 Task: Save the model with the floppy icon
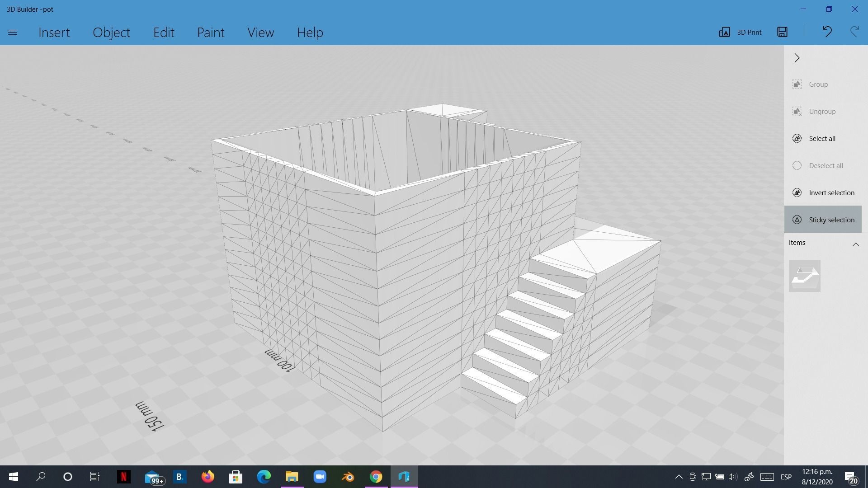pyautogui.click(x=782, y=32)
